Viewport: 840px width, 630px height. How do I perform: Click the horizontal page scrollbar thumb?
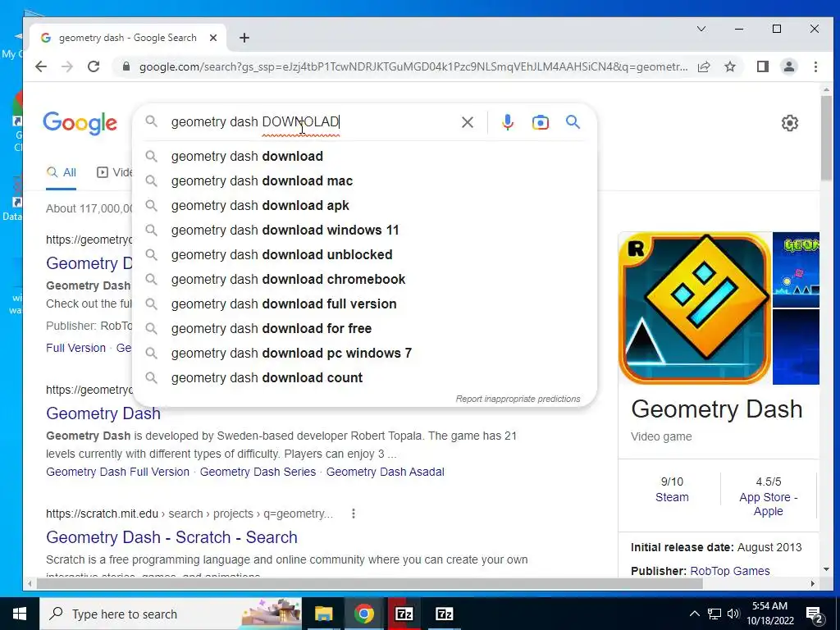coord(370,583)
